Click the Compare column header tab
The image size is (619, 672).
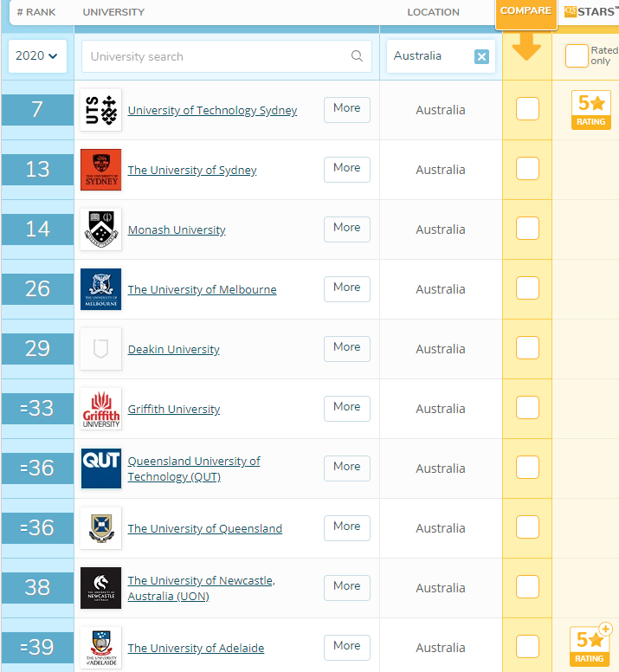pos(526,11)
